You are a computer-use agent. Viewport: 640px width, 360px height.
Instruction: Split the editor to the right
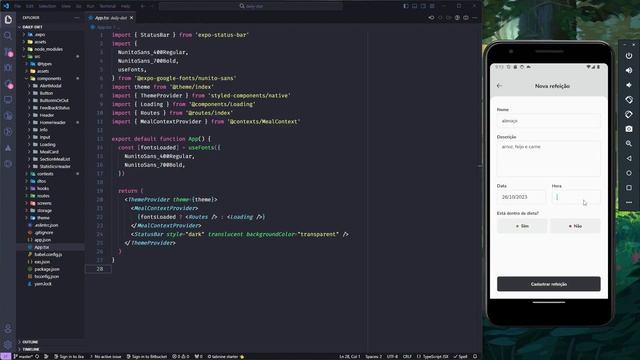pos(466,18)
